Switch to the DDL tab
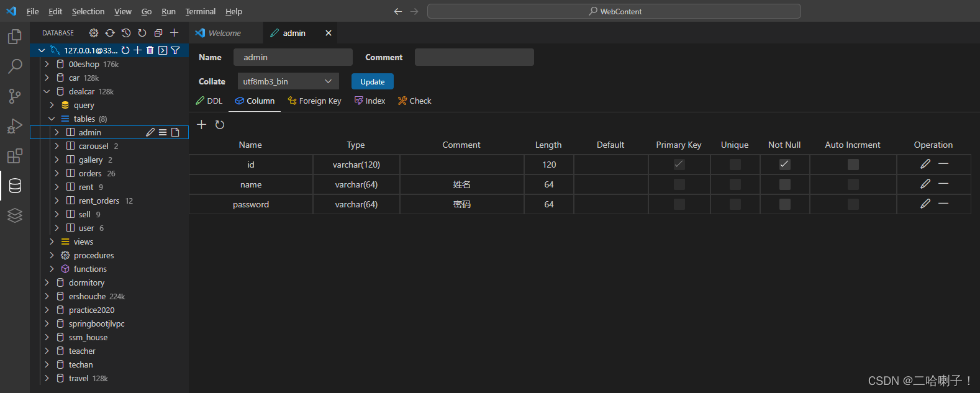The width and height of the screenshot is (980, 393). pyautogui.click(x=209, y=101)
